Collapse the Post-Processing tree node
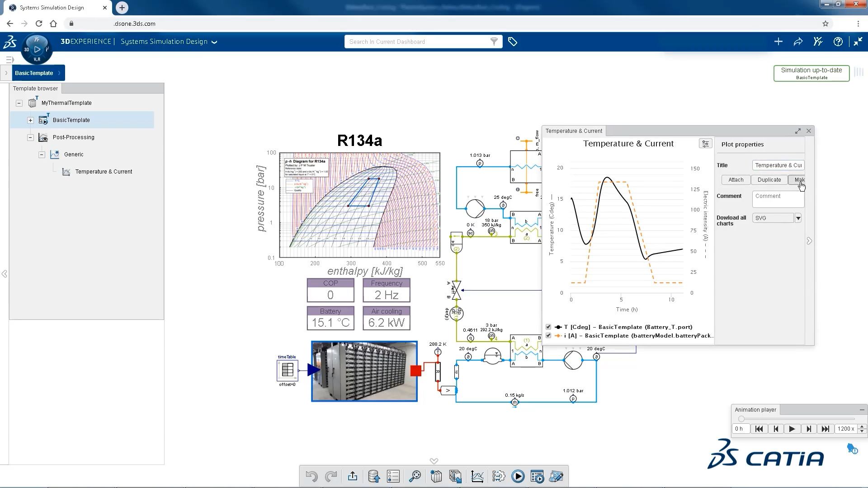Viewport: 868px width, 488px height. click(30, 137)
